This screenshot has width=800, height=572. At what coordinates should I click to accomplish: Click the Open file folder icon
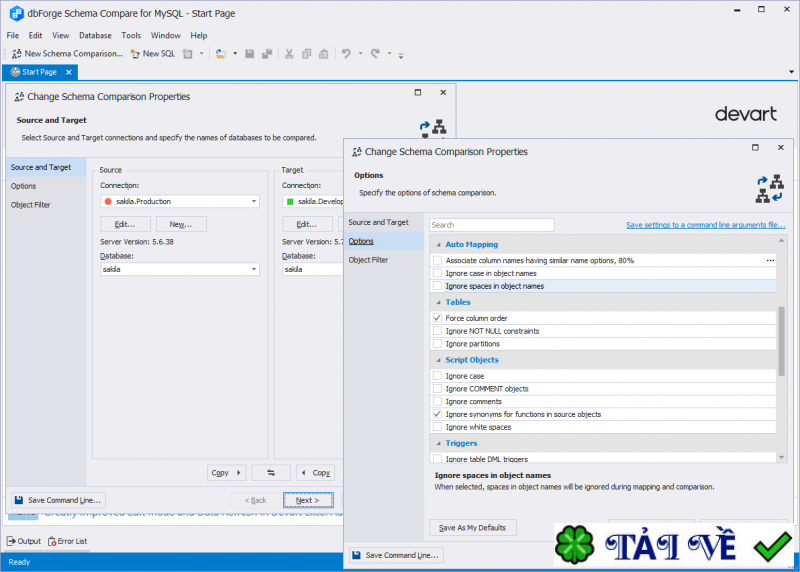tap(220, 54)
